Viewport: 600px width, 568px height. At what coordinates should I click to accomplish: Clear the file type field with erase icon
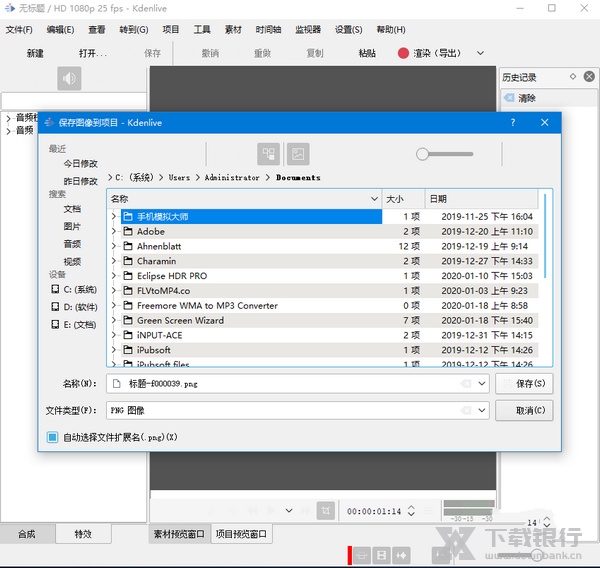click(x=466, y=410)
